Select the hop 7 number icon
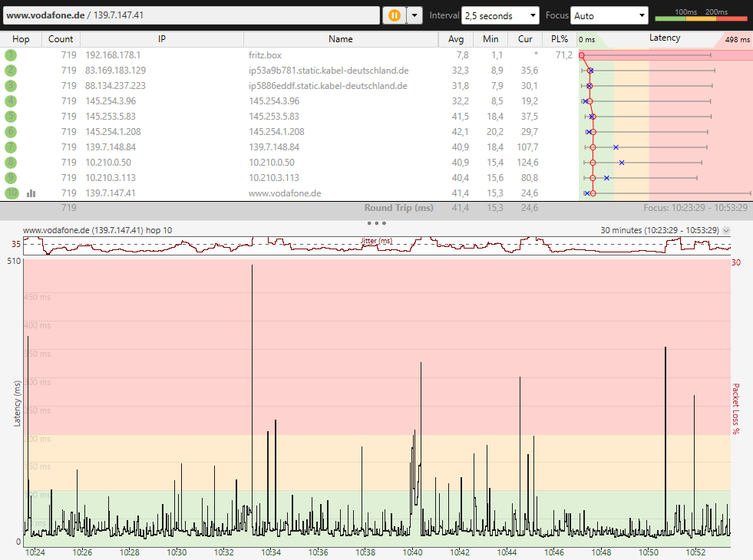753x560 pixels. pyautogui.click(x=11, y=147)
